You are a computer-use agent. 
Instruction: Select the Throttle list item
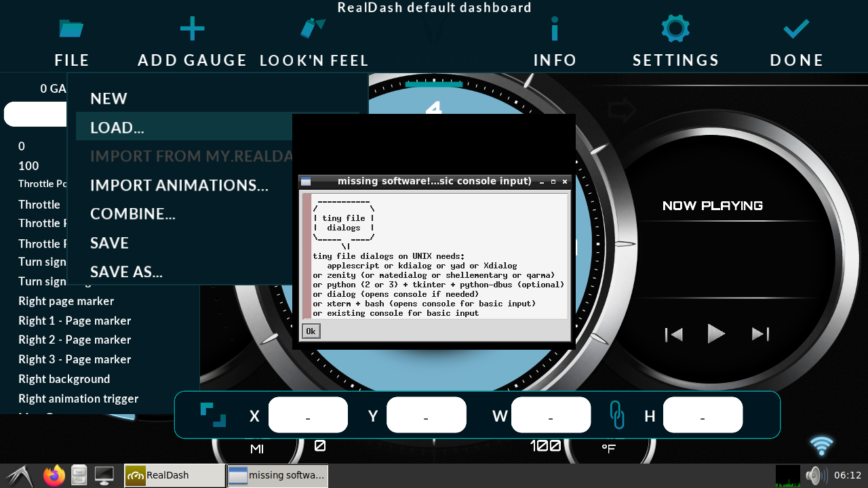coord(39,205)
